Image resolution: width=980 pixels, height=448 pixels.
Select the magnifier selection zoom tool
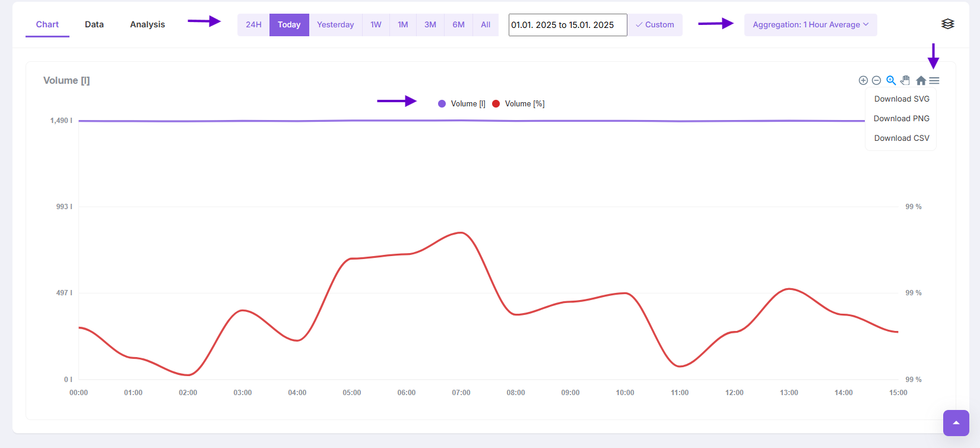pos(891,80)
